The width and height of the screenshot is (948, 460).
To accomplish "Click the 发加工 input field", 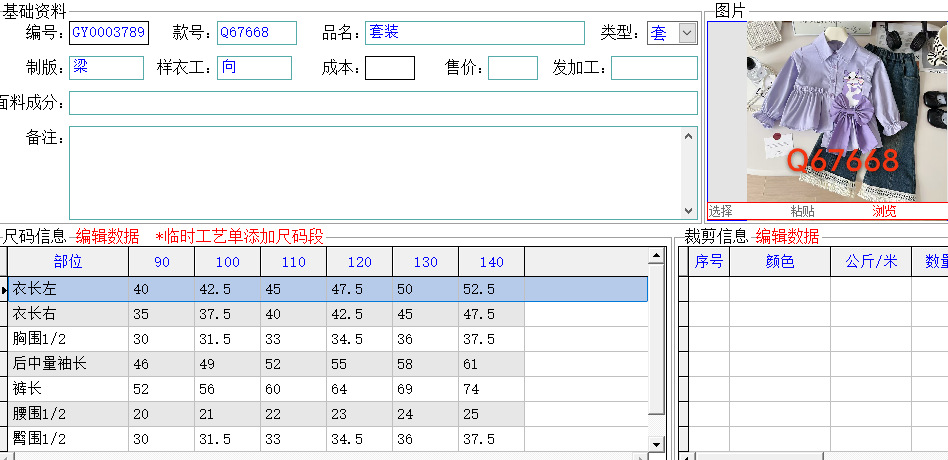I will pyautogui.click(x=654, y=68).
